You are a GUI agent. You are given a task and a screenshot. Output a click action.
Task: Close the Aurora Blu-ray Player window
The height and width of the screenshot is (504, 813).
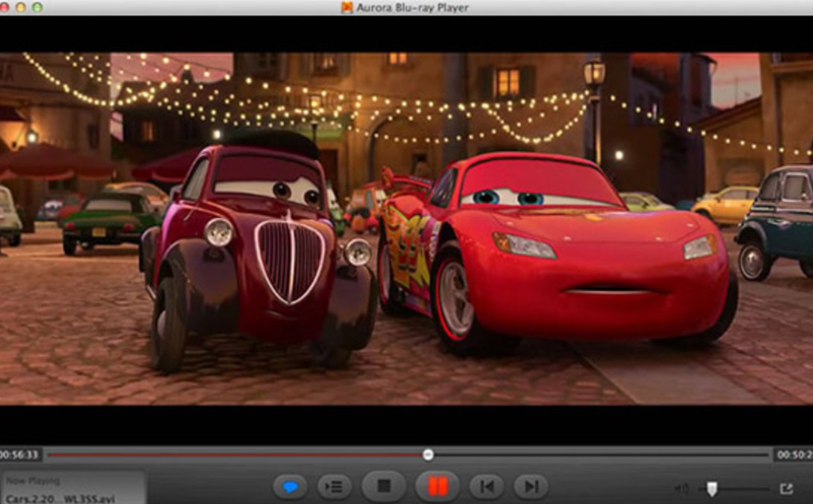(4, 7)
